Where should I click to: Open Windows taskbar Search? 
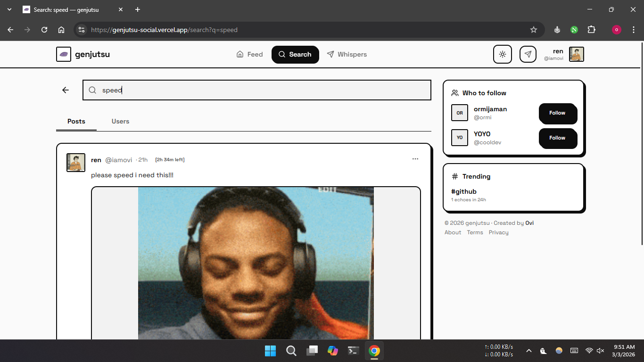[291, 351]
